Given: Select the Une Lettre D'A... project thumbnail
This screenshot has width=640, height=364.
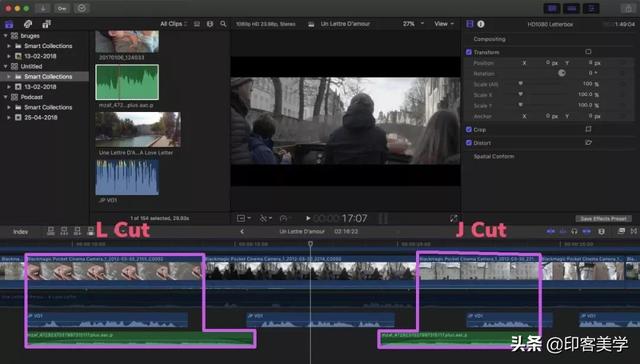Looking at the screenshot, I should (x=138, y=129).
